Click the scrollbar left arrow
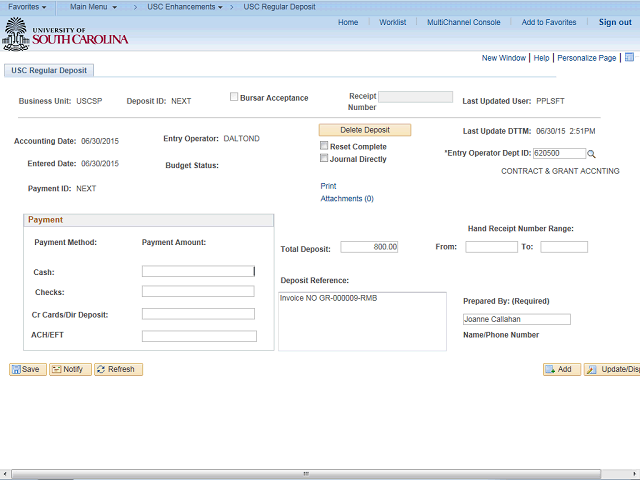Image resolution: width=640 pixels, height=480 pixels. (x=4, y=474)
